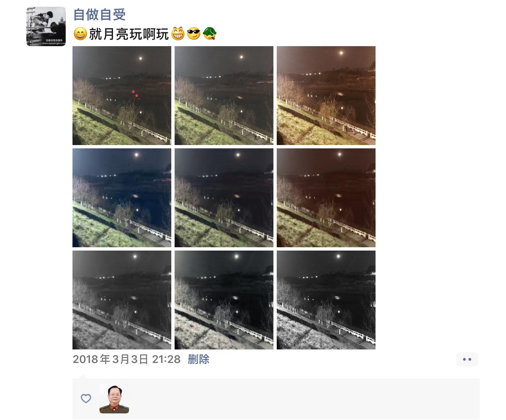Open bottom-right high-contrast monochrome photo
Image resolution: width=506 pixels, height=420 pixels.
[x=326, y=300]
